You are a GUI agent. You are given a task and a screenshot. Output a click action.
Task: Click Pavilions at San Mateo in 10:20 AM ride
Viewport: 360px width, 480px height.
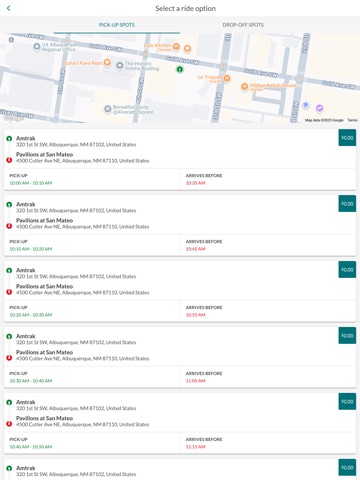click(x=44, y=287)
